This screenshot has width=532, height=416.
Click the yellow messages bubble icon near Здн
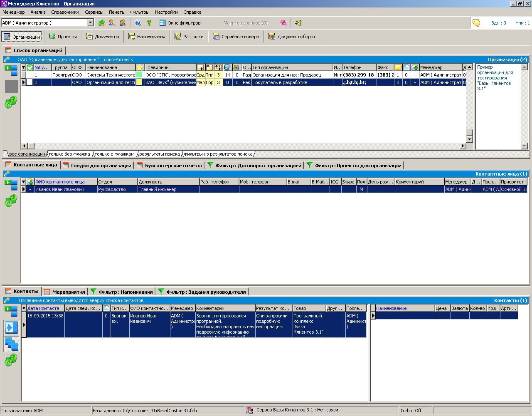coord(476,23)
